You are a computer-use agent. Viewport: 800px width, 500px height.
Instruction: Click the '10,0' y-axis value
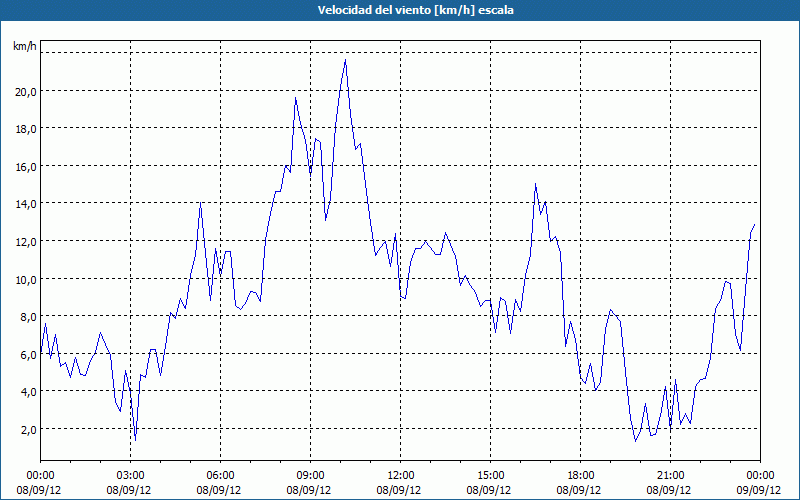pyautogui.click(x=27, y=280)
